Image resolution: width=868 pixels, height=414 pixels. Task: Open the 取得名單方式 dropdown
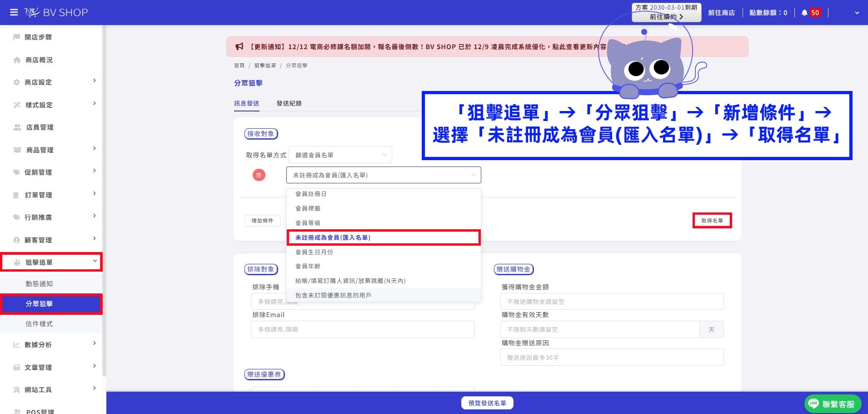pyautogui.click(x=340, y=155)
